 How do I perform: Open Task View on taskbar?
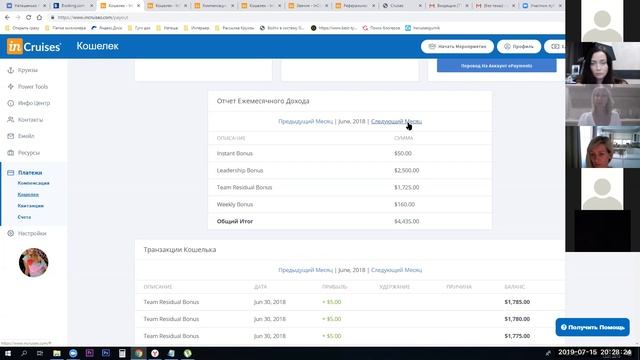tap(40, 353)
